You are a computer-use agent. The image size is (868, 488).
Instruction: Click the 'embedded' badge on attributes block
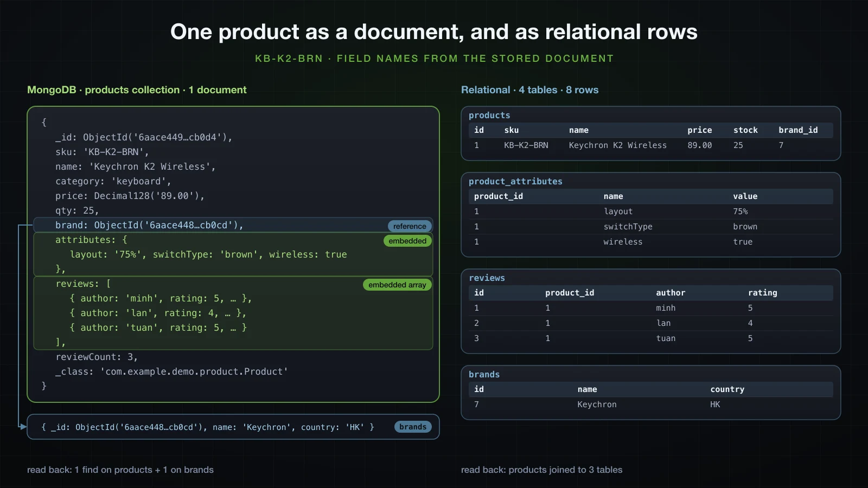pyautogui.click(x=407, y=241)
